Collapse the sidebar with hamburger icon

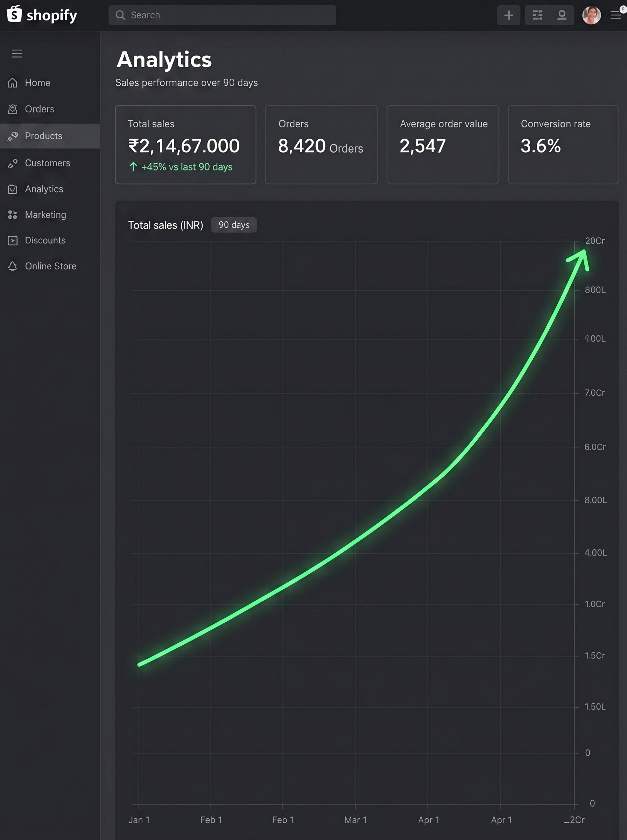click(17, 54)
